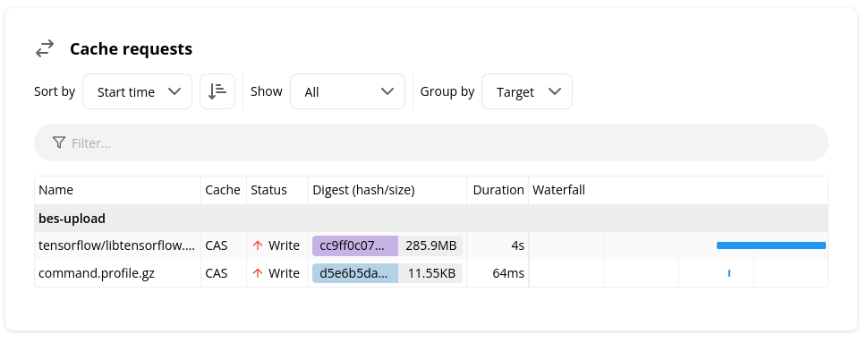Toggle the sort direction icon button
The width and height of the screenshot is (868, 344).
tap(217, 91)
